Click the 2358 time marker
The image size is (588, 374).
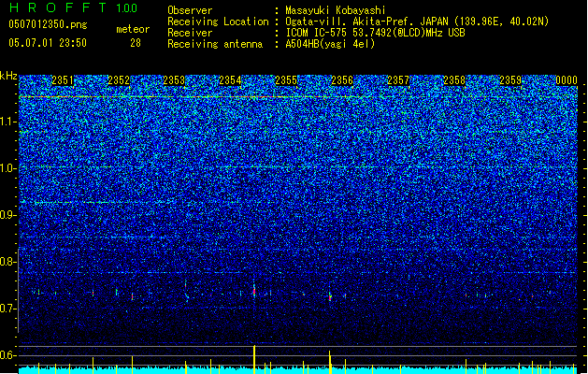pyautogui.click(x=454, y=80)
